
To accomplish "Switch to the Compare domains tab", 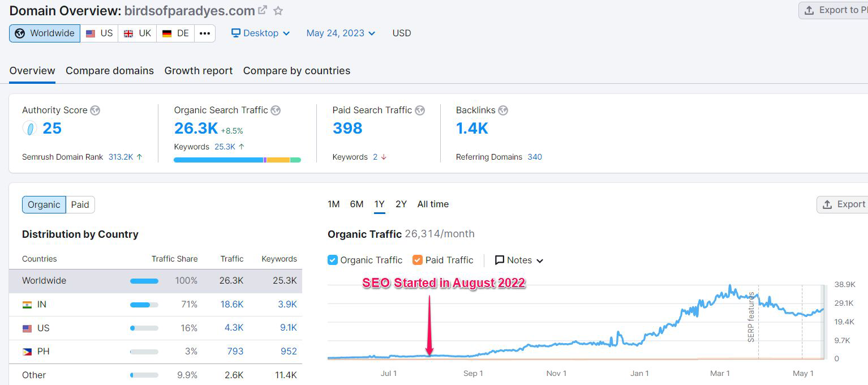I will 110,71.
